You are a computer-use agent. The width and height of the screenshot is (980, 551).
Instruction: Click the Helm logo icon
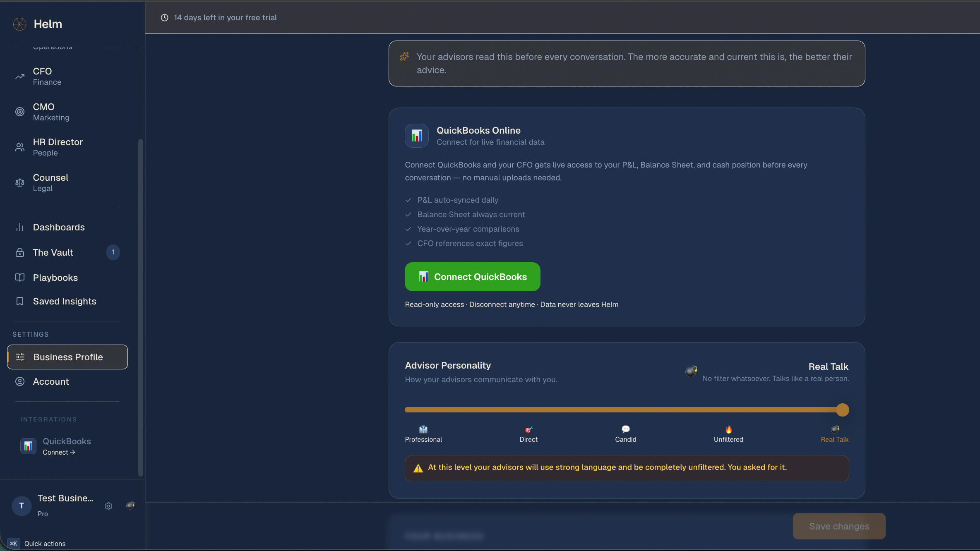(x=19, y=24)
